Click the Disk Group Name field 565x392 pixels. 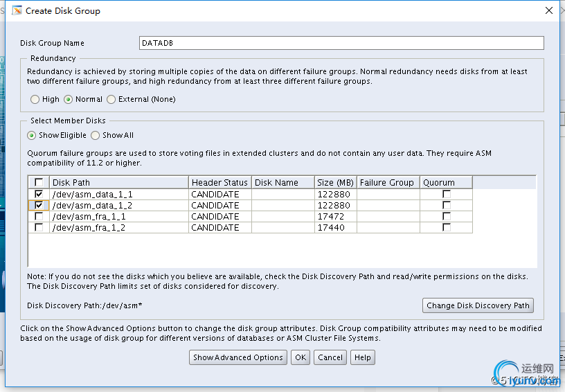[341, 43]
